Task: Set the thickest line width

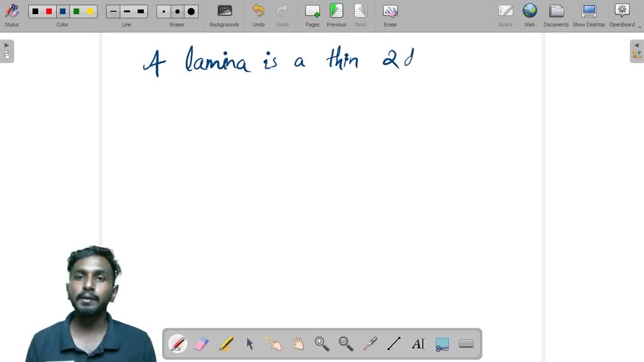Action: pos(140,11)
